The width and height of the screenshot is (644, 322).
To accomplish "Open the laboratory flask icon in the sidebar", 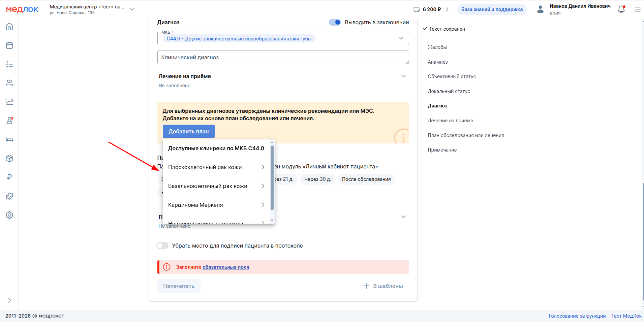I will 9,121.
